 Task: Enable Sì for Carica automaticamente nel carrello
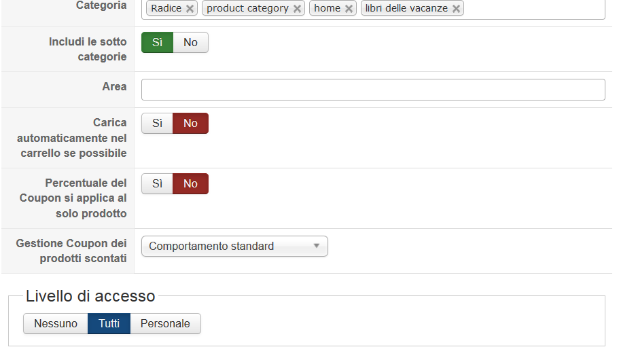(x=157, y=124)
